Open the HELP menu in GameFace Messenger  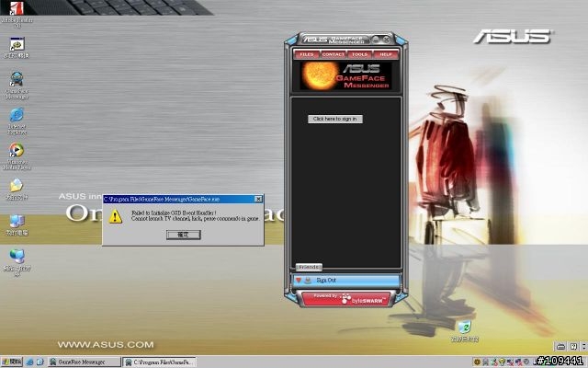click(x=386, y=55)
